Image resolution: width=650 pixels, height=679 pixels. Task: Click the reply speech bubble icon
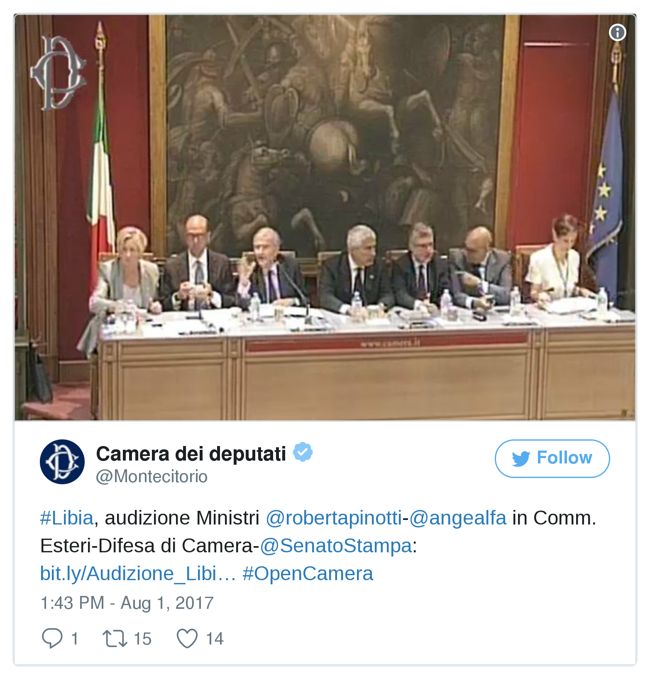pyautogui.click(x=52, y=638)
